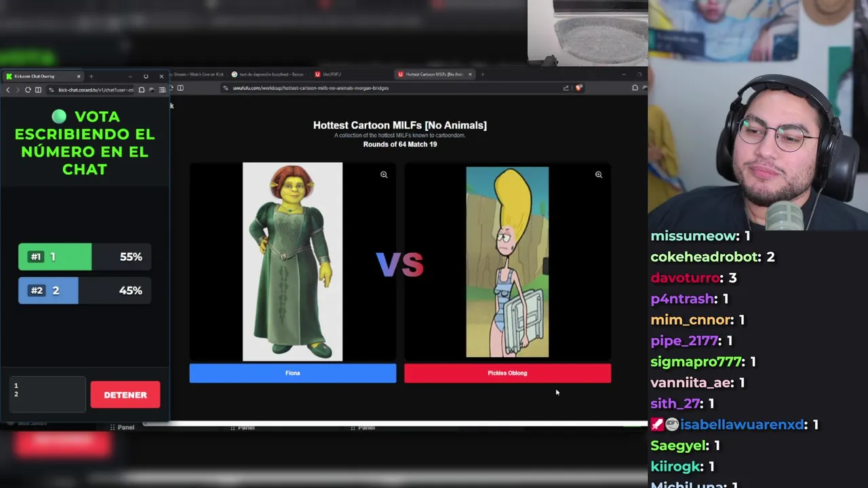Open a new tab in main browser window

(482, 74)
